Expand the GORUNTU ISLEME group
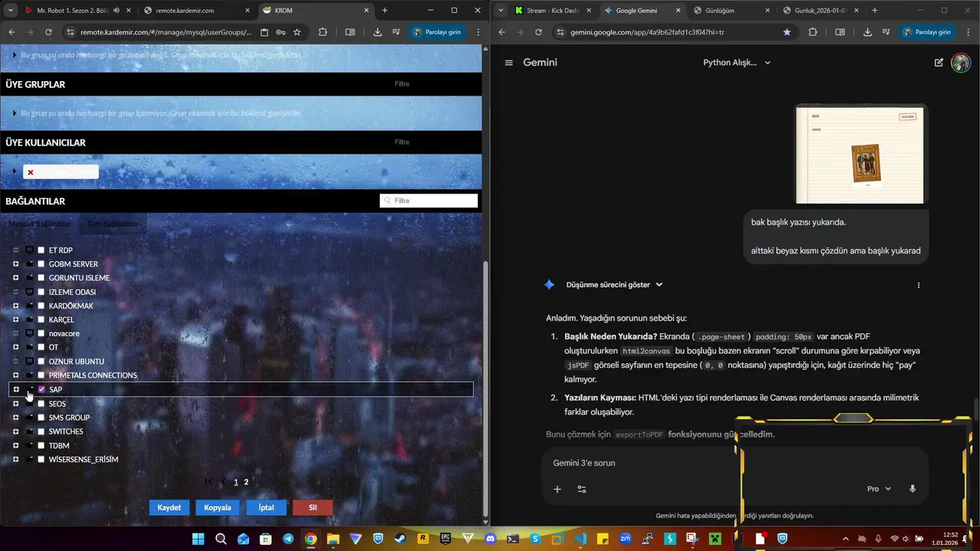 click(x=15, y=278)
